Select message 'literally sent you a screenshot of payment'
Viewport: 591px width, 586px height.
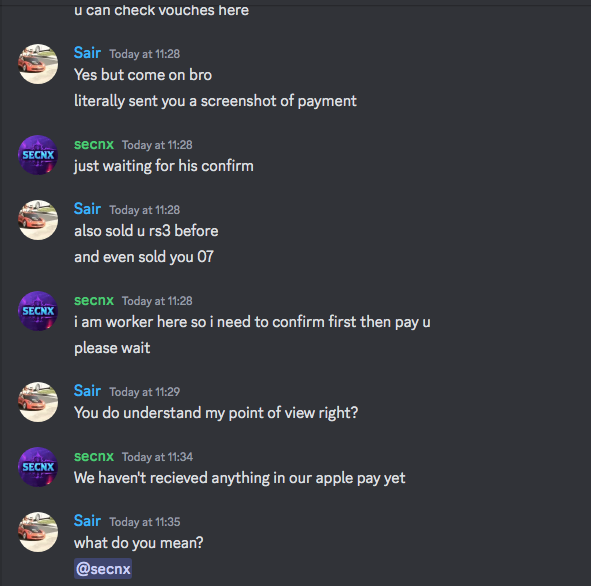click(x=215, y=101)
